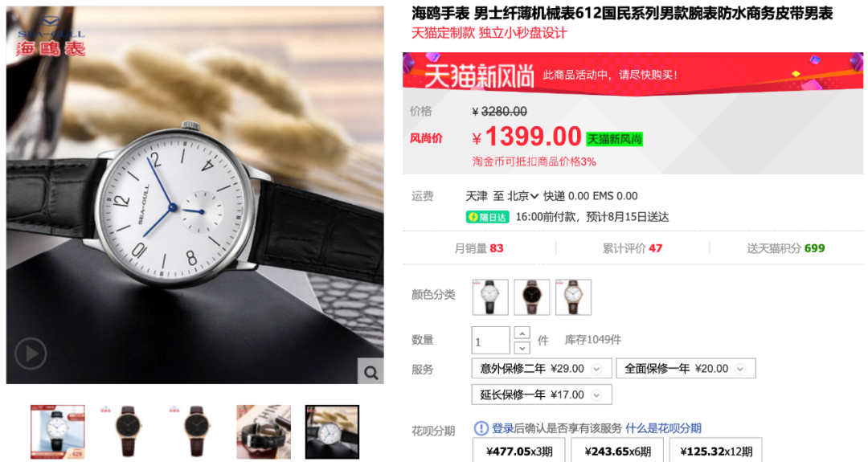Expand the 延长保修一年 service dropdown
This screenshot has width=868, height=462.
(596, 395)
